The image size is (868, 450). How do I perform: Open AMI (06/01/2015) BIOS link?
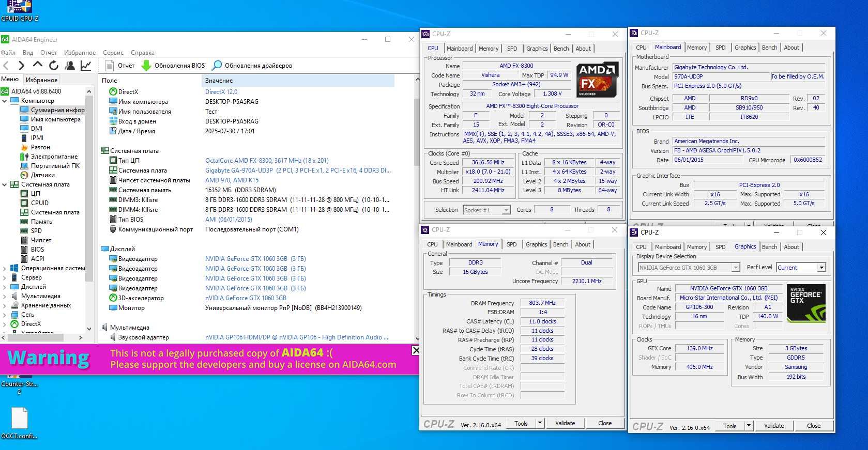click(x=229, y=220)
